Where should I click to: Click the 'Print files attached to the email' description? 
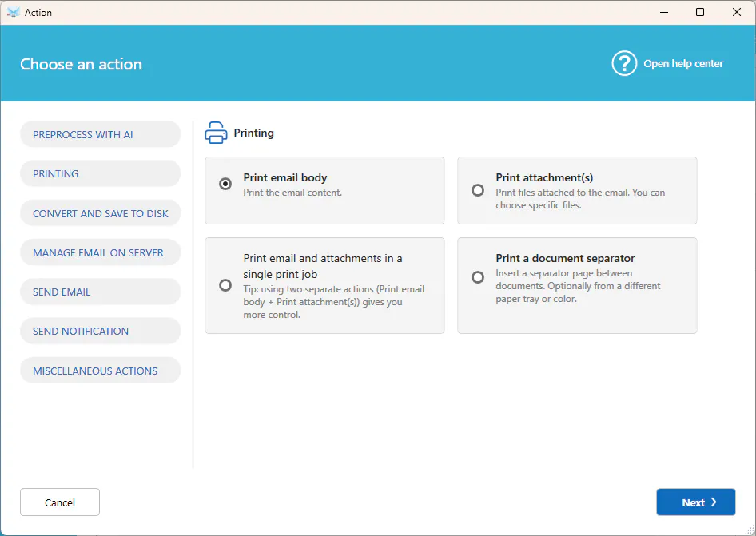(x=580, y=199)
